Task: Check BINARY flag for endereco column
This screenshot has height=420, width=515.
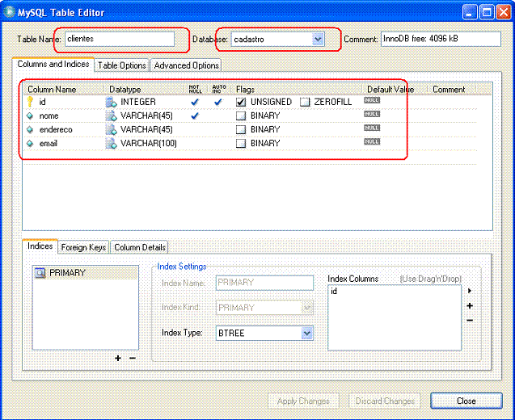Action: click(x=241, y=129)
